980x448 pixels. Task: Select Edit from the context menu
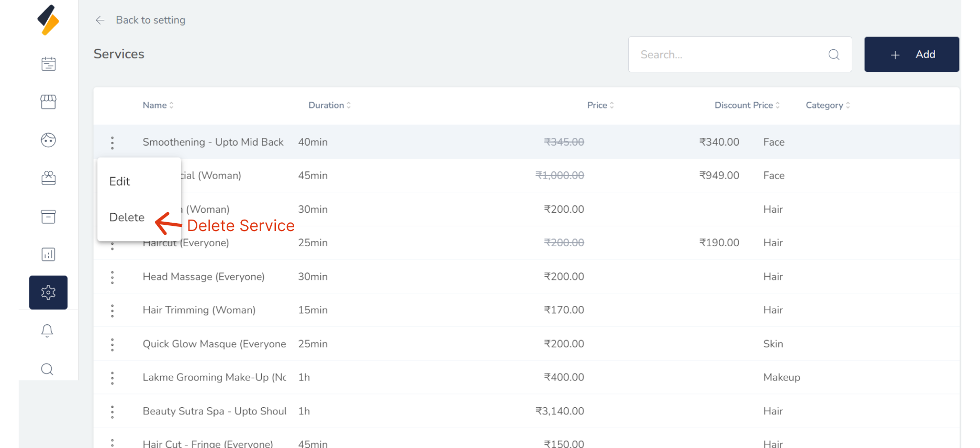coord(120,181)
